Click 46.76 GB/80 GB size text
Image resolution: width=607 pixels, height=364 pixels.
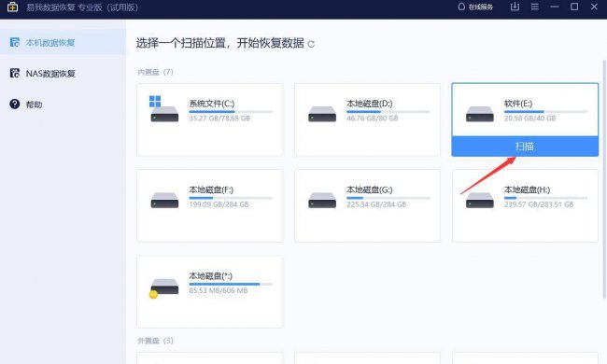coord(372,118)
